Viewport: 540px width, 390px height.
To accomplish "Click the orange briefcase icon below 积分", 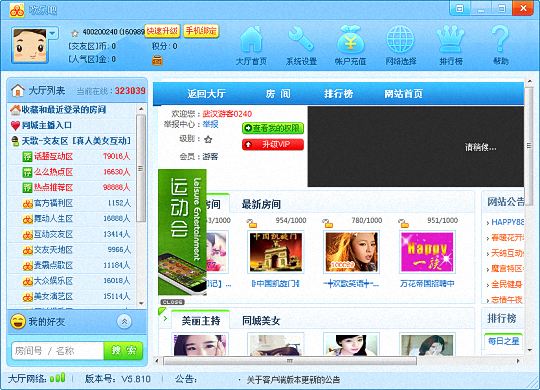I will click(157, 60).
